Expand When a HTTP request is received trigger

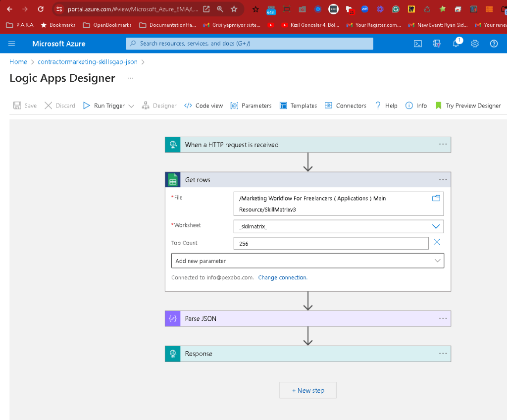point(308,145)
